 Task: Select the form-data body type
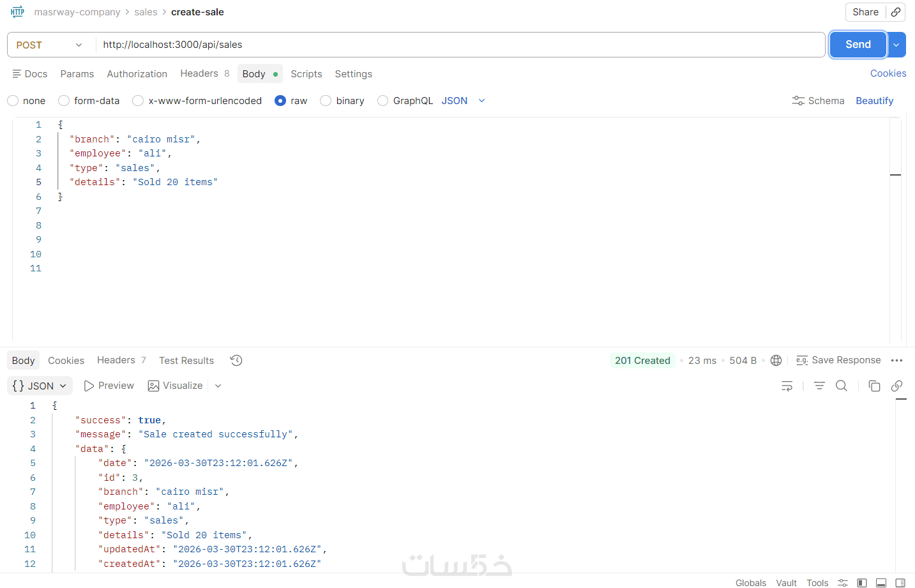pos(89,101)
